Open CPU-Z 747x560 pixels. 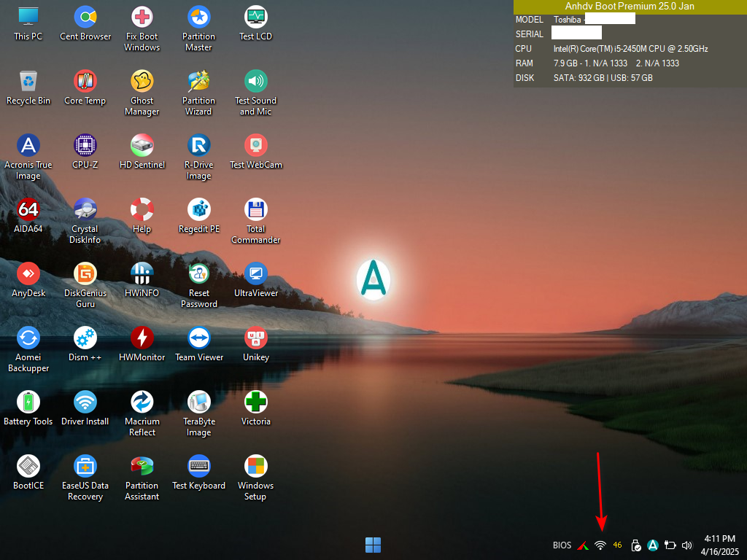click(85, 152)
